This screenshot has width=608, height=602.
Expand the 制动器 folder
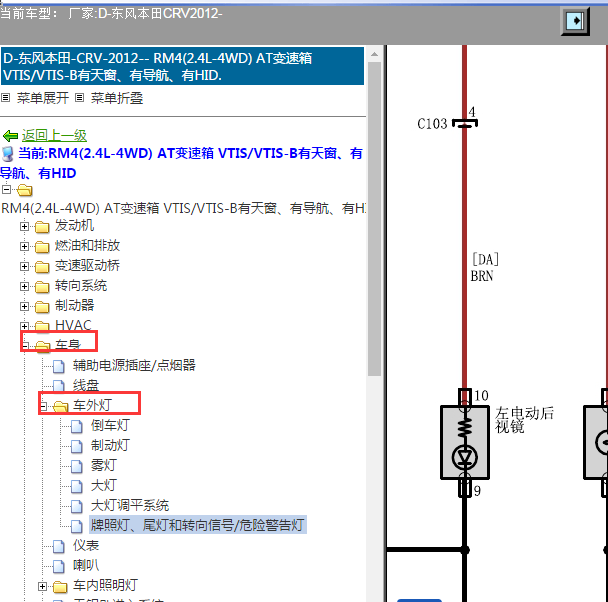(24, 307)
